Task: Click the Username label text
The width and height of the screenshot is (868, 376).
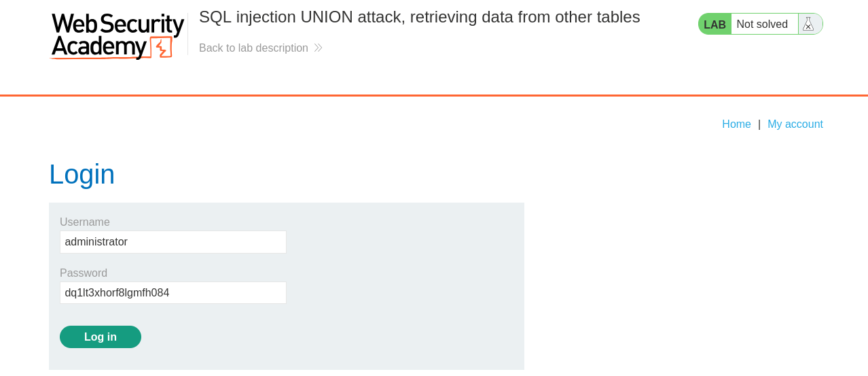Action: point(85,222)
